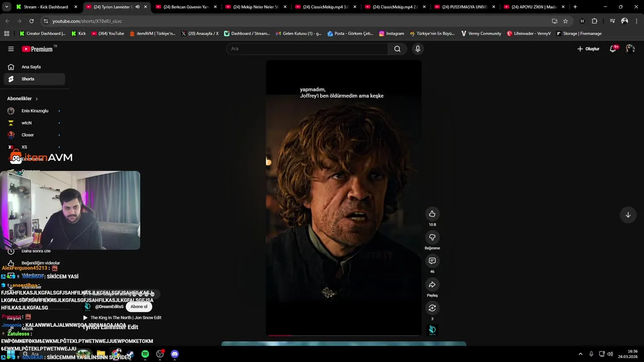Open a new browser tab

click(x=575, y=7)
